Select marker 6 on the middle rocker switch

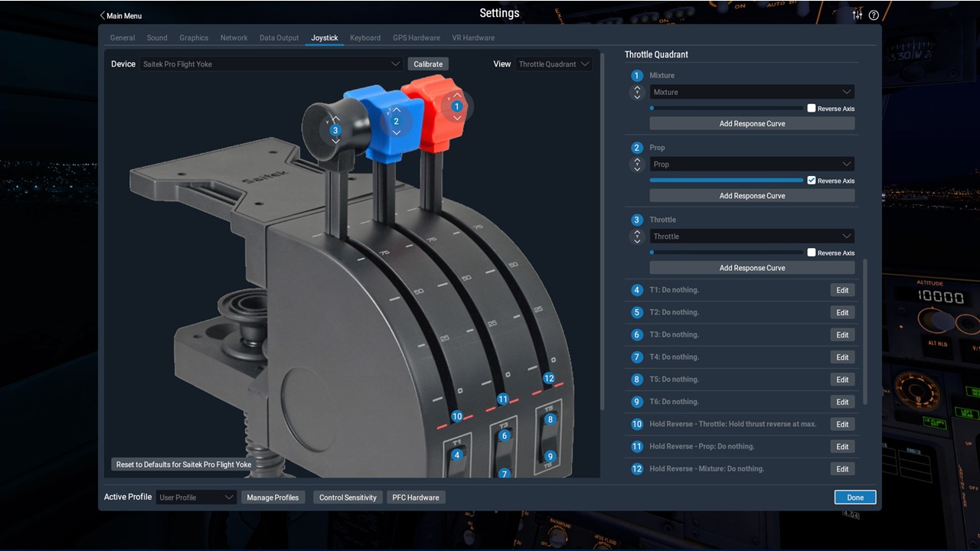504,435
